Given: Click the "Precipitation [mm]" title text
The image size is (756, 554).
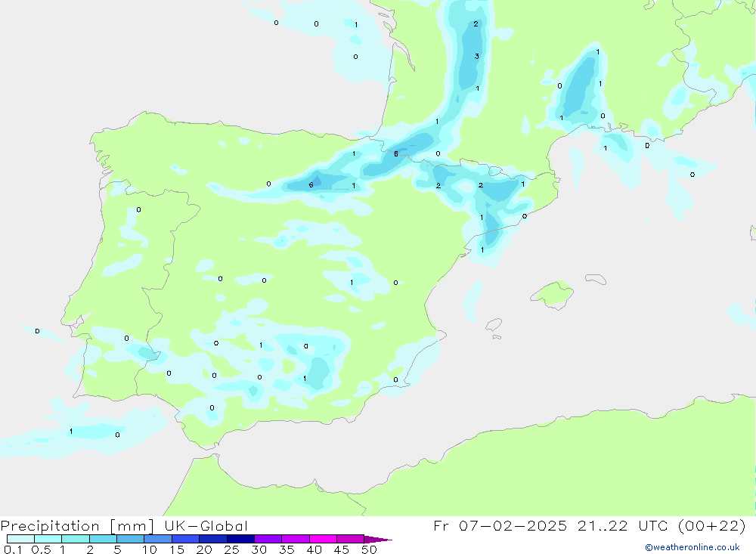Looking at the screenshot, I should (77, 526).
